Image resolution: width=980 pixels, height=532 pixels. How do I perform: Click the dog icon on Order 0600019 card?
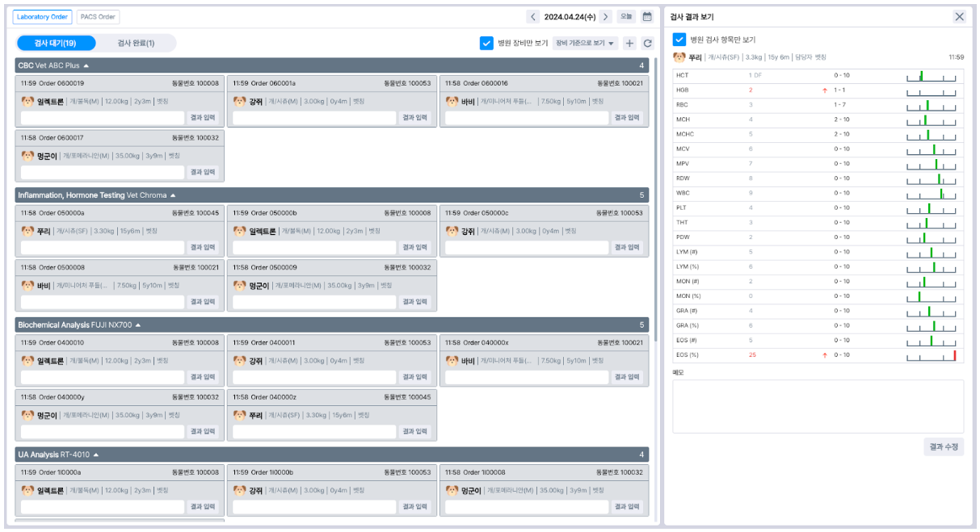click(28, 102)
